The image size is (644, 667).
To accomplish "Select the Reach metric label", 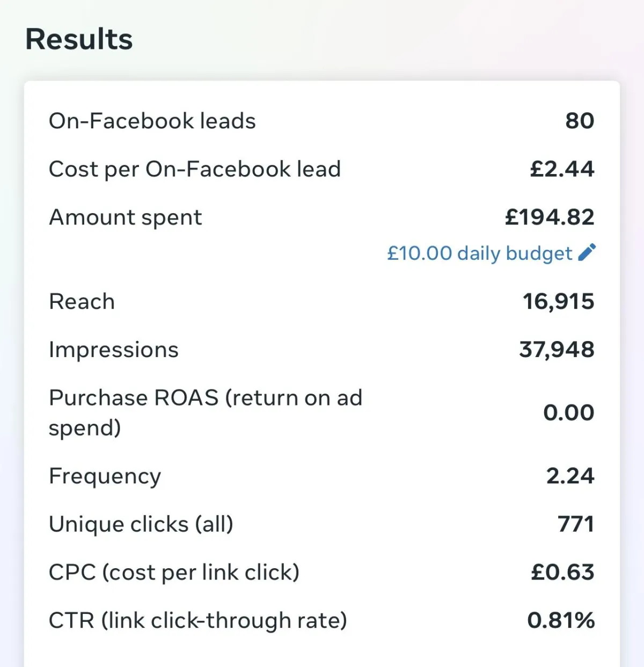I will (82, 301).
